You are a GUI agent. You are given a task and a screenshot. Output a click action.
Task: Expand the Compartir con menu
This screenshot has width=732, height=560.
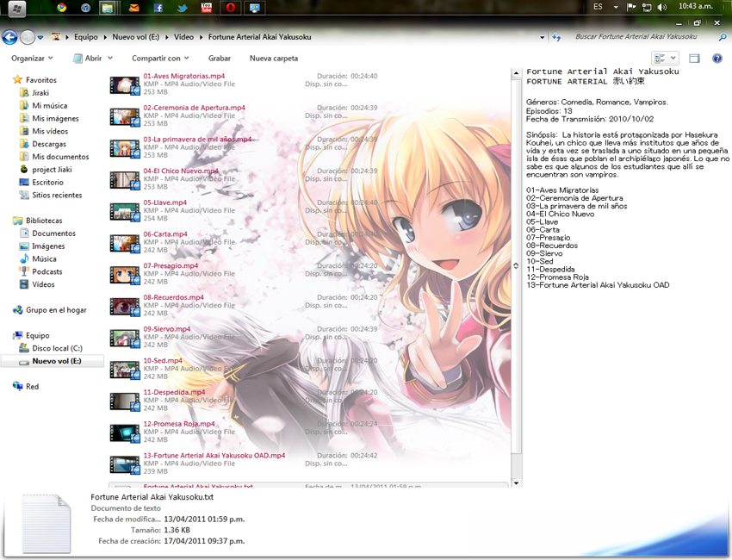point(160,59)
